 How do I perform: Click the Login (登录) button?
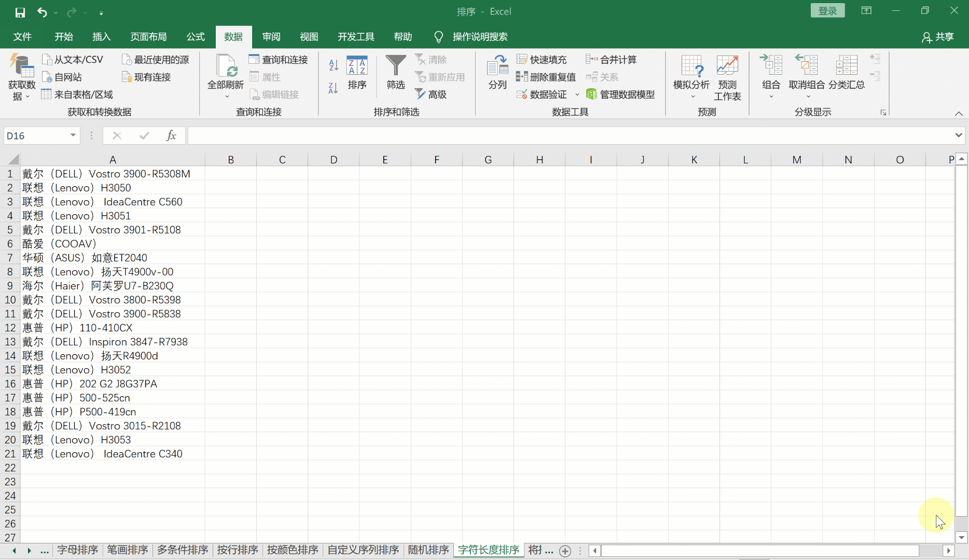coord(827,11)
